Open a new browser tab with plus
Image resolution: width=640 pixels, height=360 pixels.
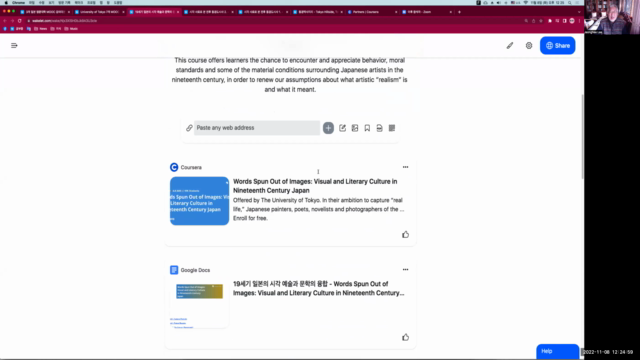point(459,12)
